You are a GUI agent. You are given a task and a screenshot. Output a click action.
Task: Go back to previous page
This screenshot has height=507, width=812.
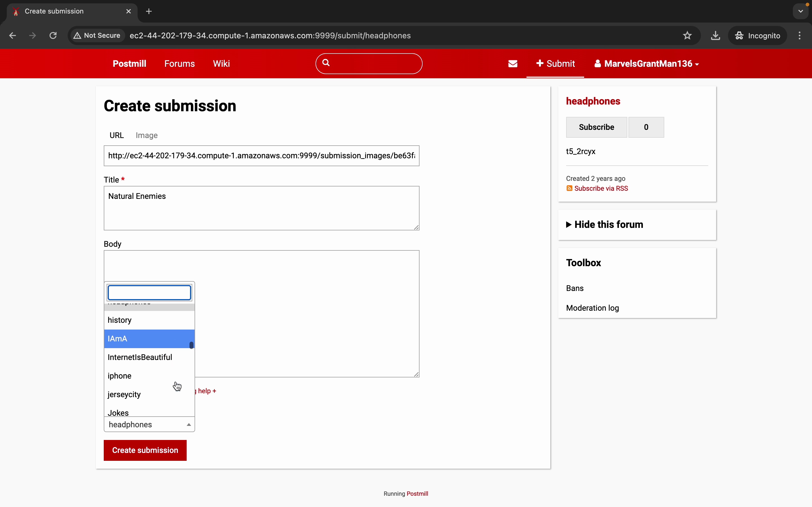[13, 35]
